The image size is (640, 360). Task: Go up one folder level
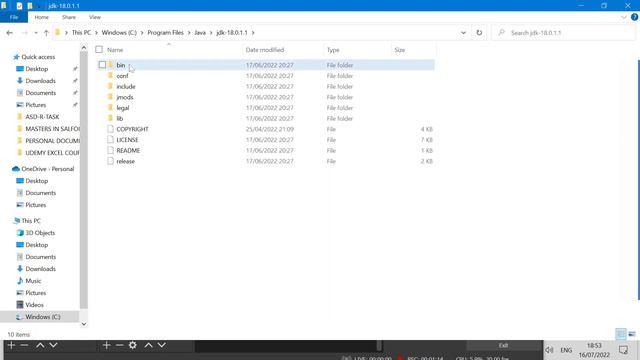click(46, 33)
